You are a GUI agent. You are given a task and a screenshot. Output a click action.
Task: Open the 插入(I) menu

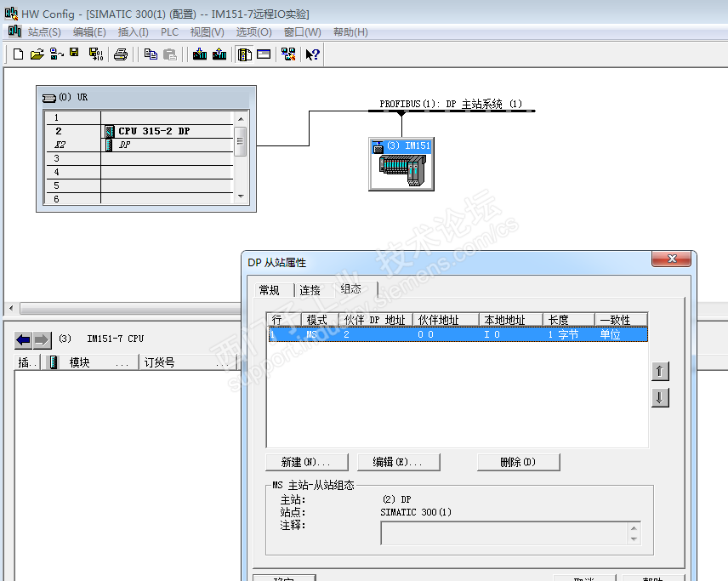click(134, 32)
